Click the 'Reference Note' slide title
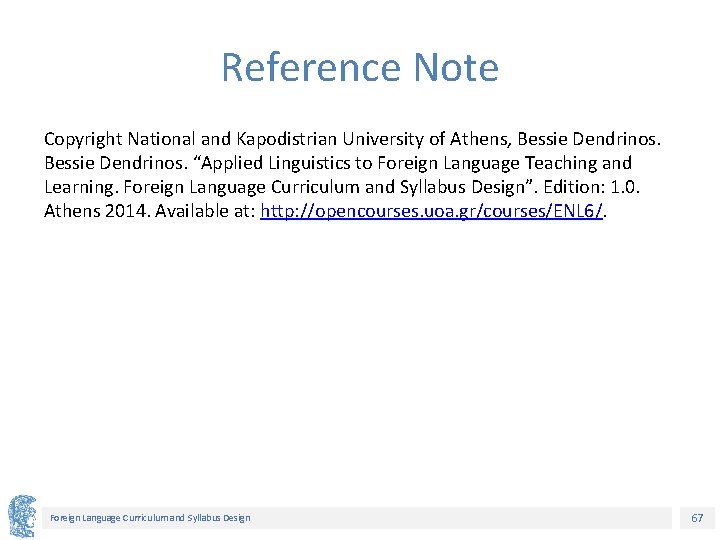The width and height of the screenshot is (720, 540). pos(360,68)
